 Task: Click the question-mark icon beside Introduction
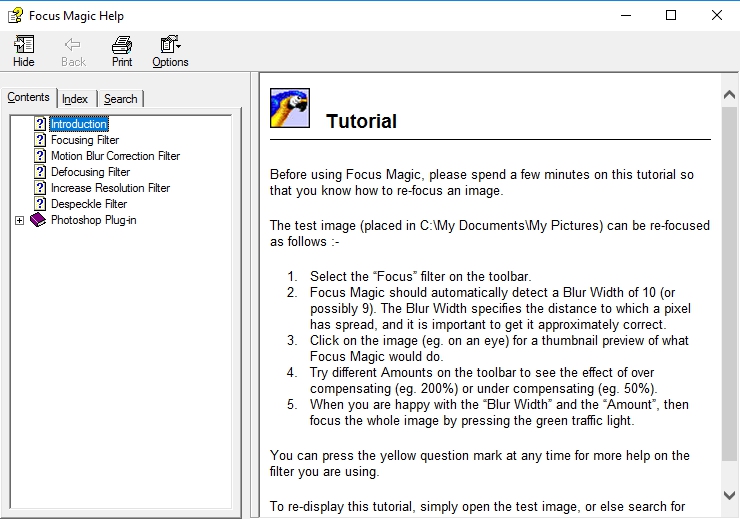click(40, 124)
